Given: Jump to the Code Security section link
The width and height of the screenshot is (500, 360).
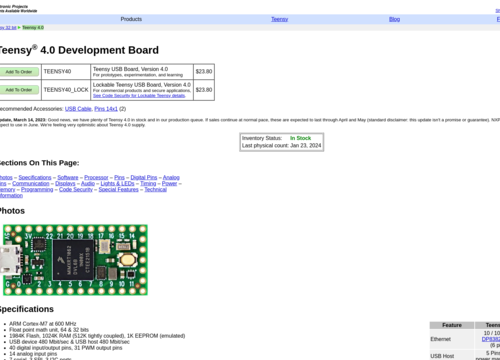Looking at the screenshot, I should click(x=76, y=190).
